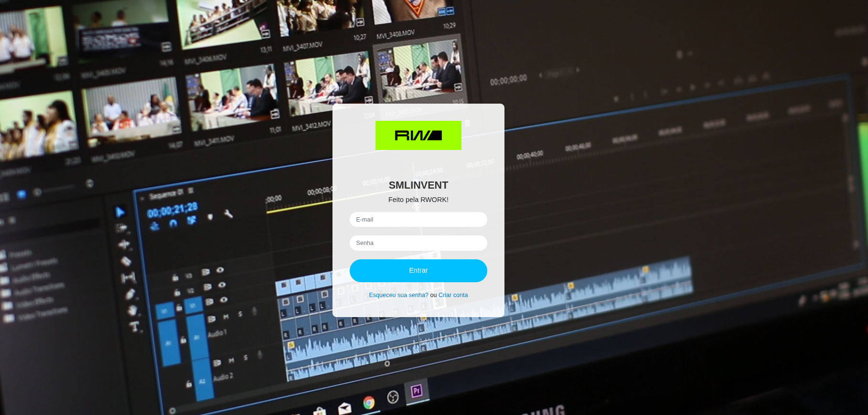Select the Selection arrow tool
The height and width of the screenshot is (415, 868).
(x=120, y=212)
